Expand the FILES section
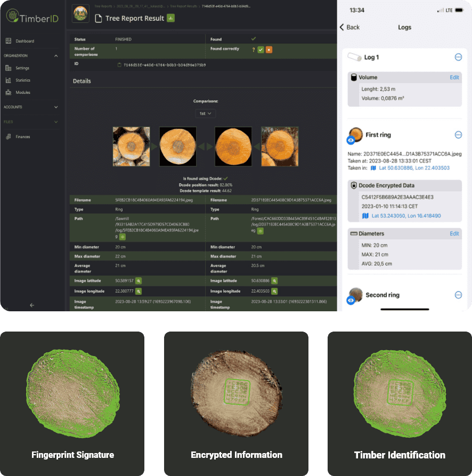This screenshot has width=472, height=476. coord(56,122)
